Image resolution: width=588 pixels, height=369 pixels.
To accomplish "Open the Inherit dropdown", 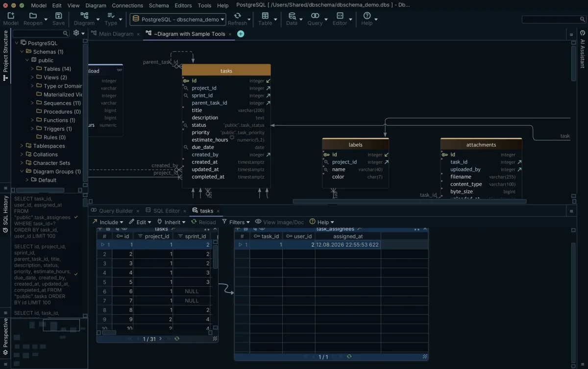I will coord(171,222).
